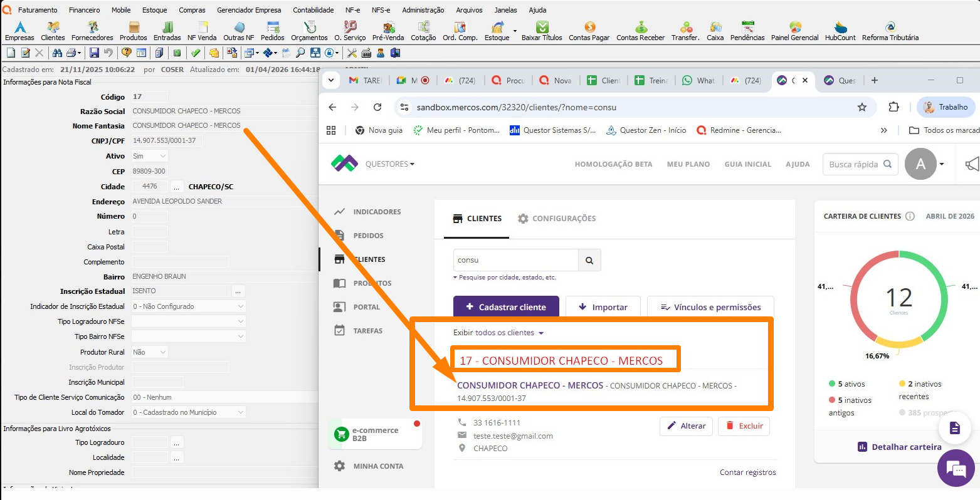
Task: Open the Detalhar carteira link
Action: 899,447
